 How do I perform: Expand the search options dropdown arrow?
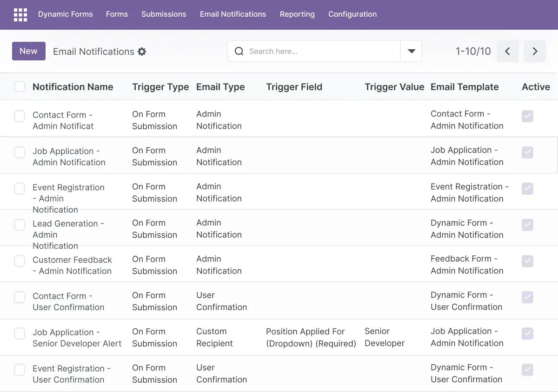(x=411, y=51)
